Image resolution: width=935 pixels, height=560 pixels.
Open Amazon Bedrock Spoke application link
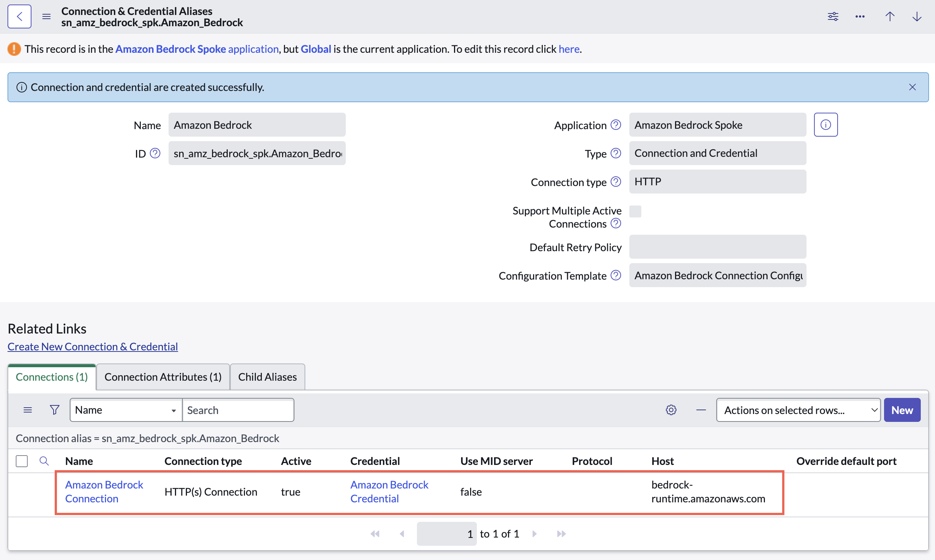[x=197, y=49]
